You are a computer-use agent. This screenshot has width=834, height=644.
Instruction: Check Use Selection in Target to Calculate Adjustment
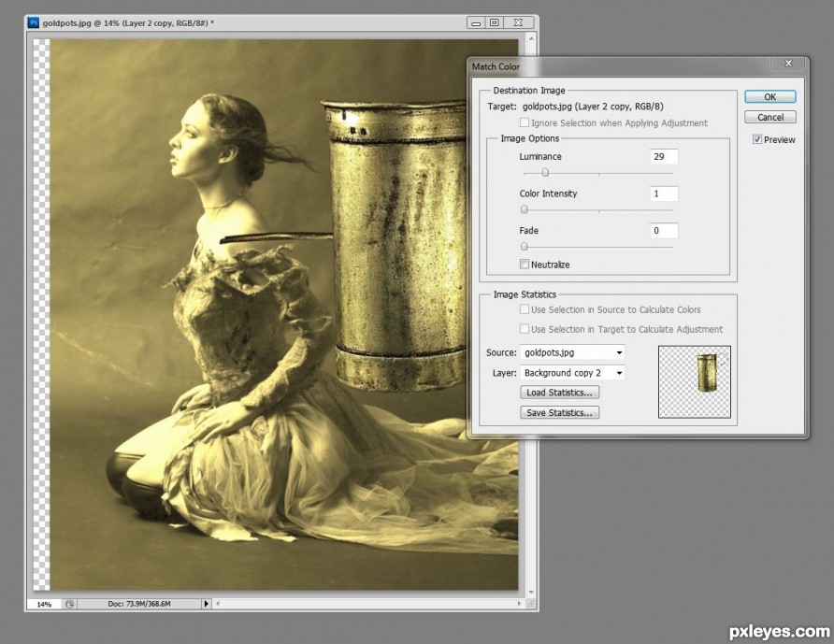pyautogui.click(x=524, y=329)
